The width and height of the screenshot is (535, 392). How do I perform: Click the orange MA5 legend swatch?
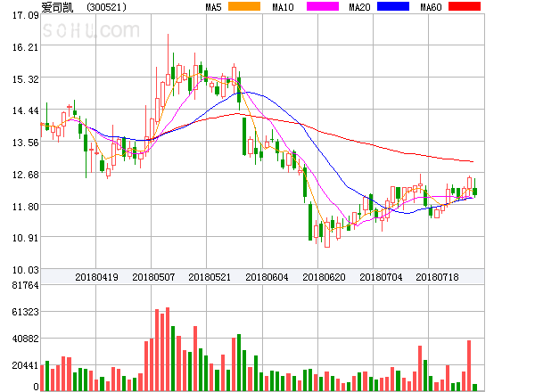tap(244, 6)
